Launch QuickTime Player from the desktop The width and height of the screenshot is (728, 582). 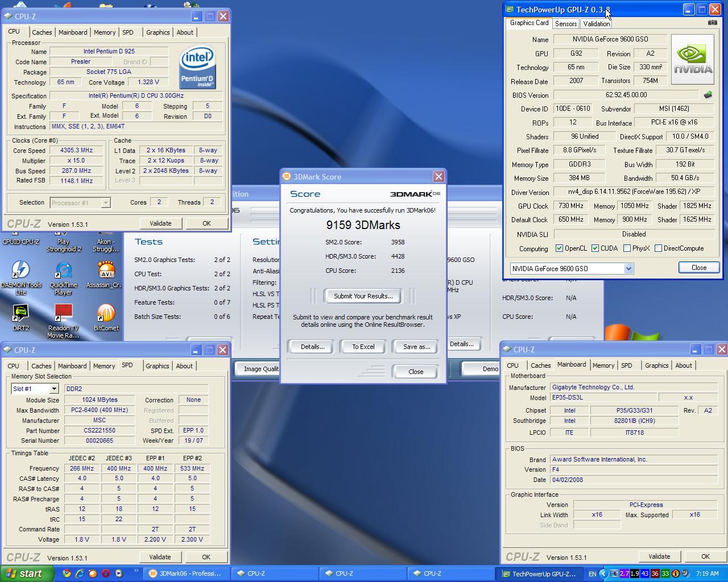pos(63,277)
